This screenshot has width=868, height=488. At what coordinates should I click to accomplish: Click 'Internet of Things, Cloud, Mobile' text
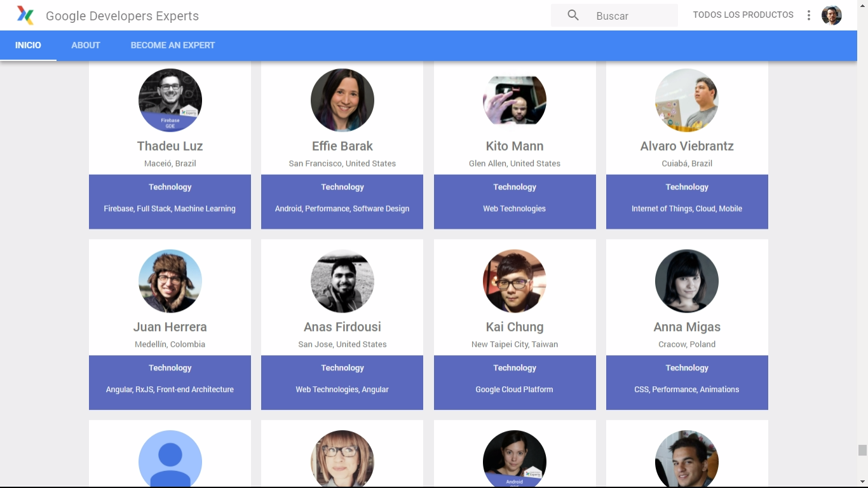point(687,208)
